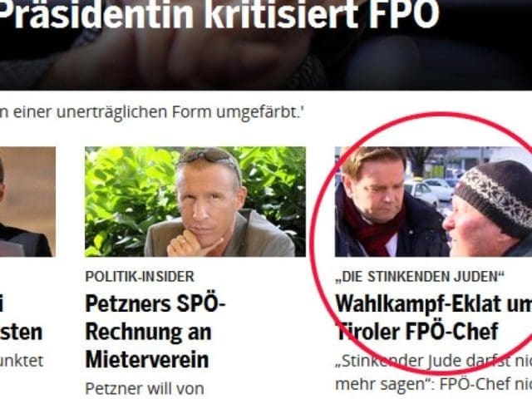The image size is (532, 399).
Task: Open the "Petzners SPÖ-Rechnung an" headline
Action: (x=155, y=318)
